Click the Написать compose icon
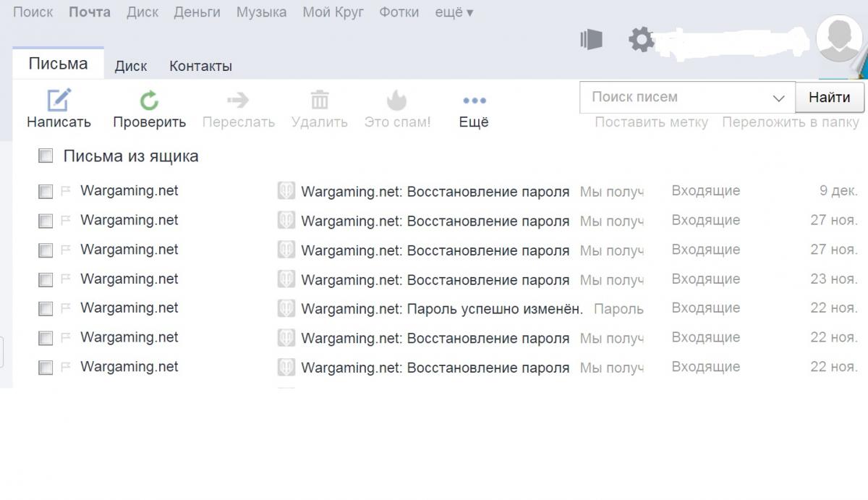 tap(59, 100)
